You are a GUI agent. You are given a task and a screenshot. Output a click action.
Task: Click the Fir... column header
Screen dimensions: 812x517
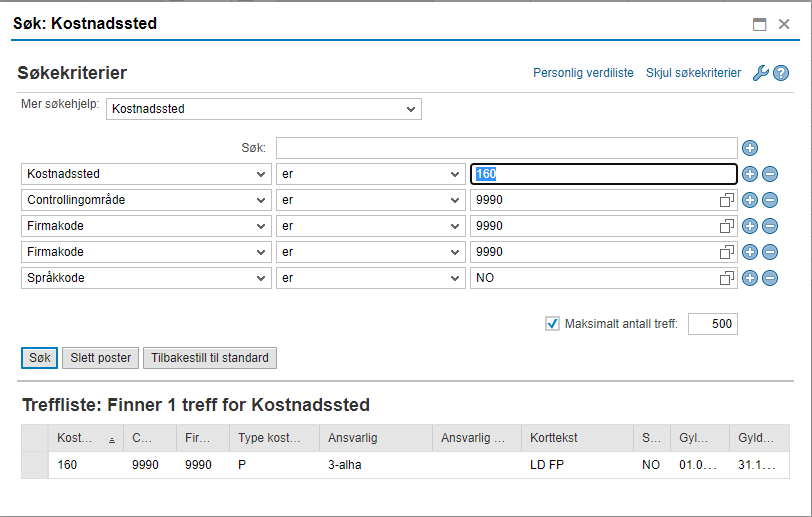pos(203,438)
